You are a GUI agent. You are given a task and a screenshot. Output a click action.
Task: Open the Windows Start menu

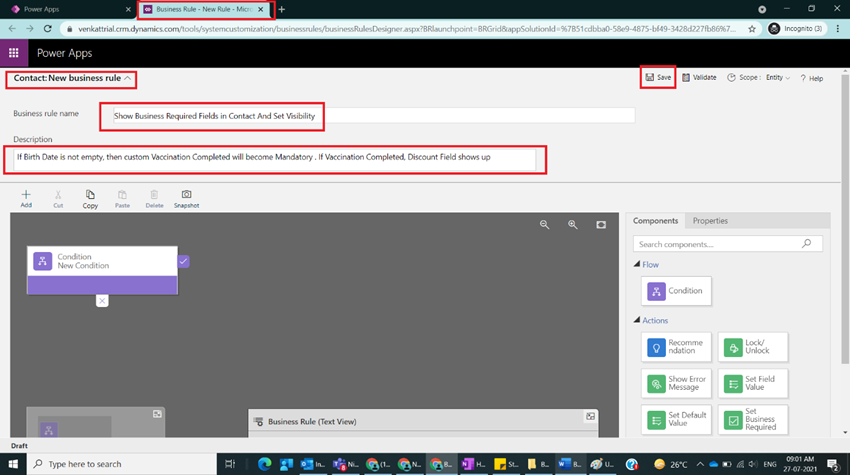(x=13, y=464)
